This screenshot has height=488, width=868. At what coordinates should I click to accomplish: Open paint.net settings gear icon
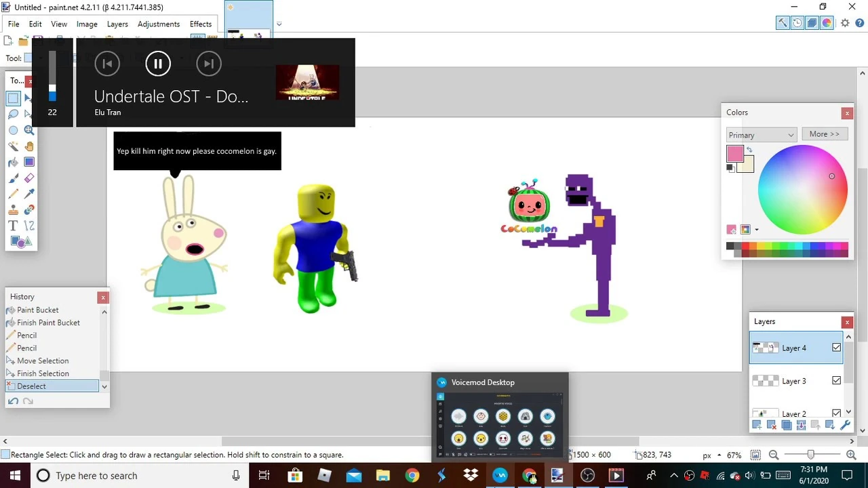coord(845,23)
